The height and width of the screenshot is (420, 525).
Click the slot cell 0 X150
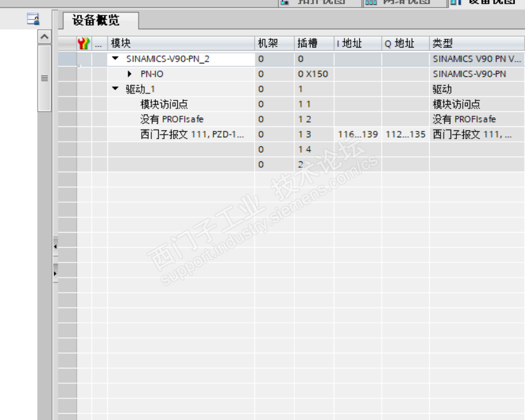click(x=313, y=74)
